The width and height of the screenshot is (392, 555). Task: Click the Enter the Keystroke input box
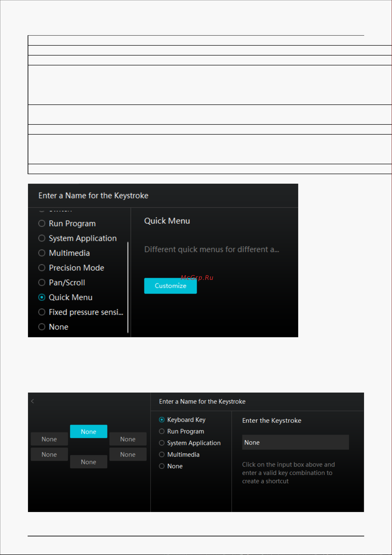(x=295, y=442)
